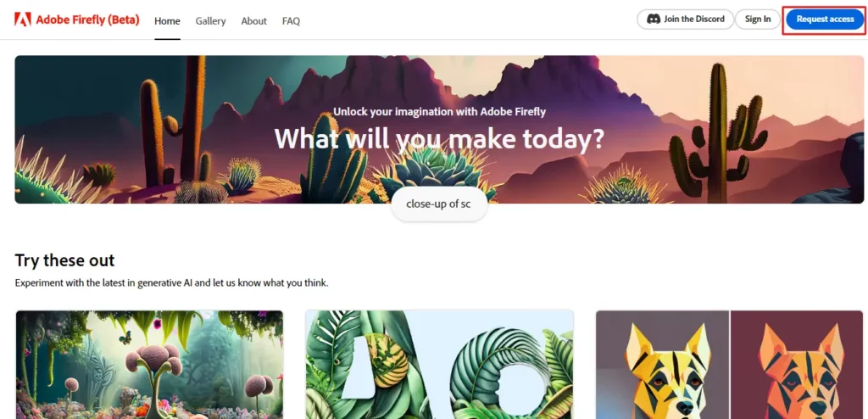Viewport: 868px width, 419px height.
Task: Open the FAQ page
Action: click(x=291, y=21)
